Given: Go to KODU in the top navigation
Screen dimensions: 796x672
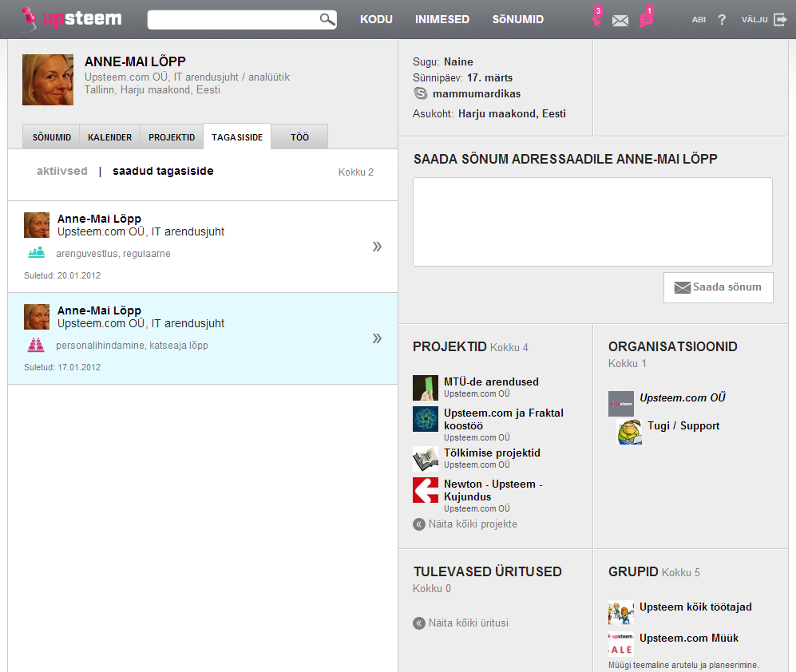Looking at the screenshot, I should tap(376, 19).
